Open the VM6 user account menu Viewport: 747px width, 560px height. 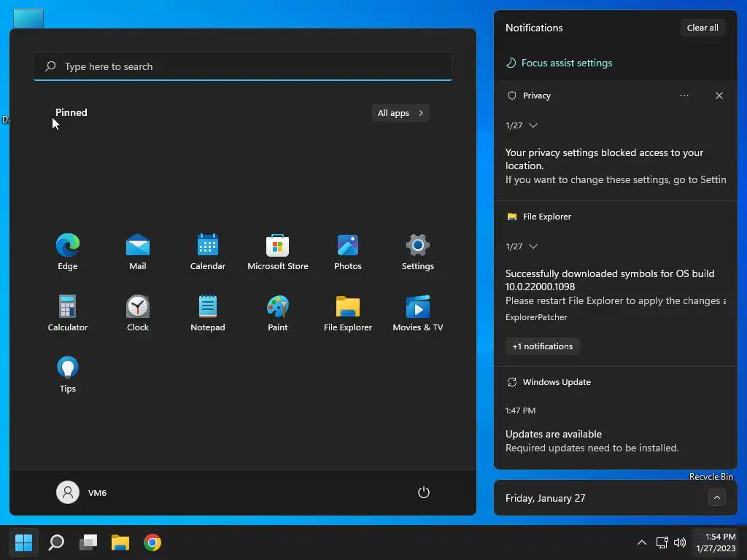click(x=82, y=492)
